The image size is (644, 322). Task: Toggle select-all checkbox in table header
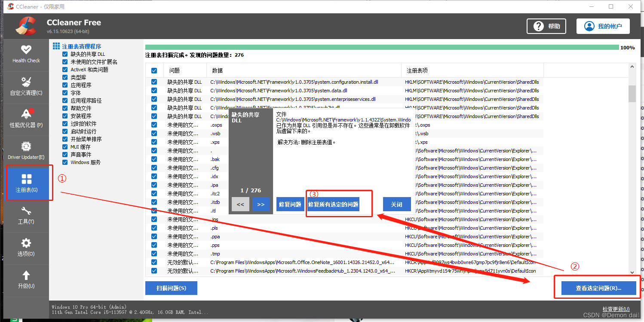click(x=154, y=71)
